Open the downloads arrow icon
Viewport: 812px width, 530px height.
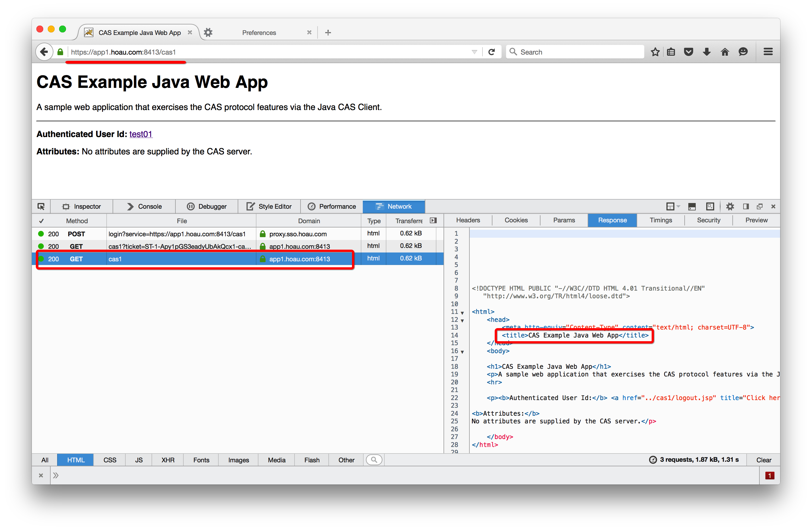(707, 52)
